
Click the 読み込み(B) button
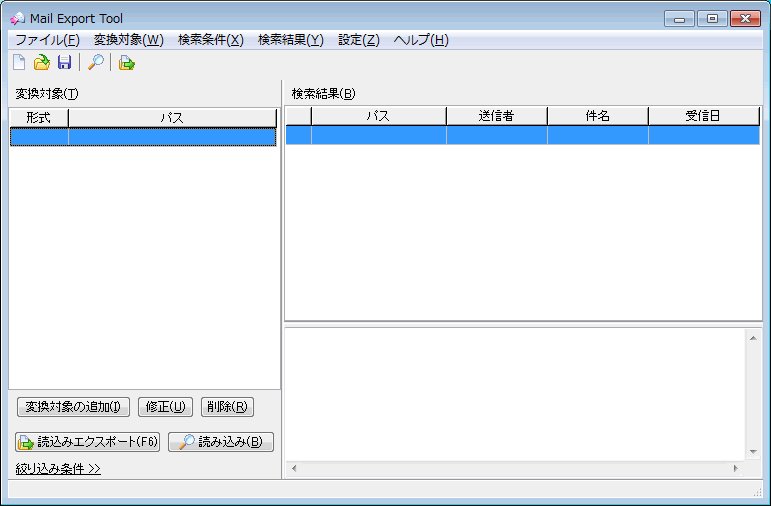click(221, 442)
